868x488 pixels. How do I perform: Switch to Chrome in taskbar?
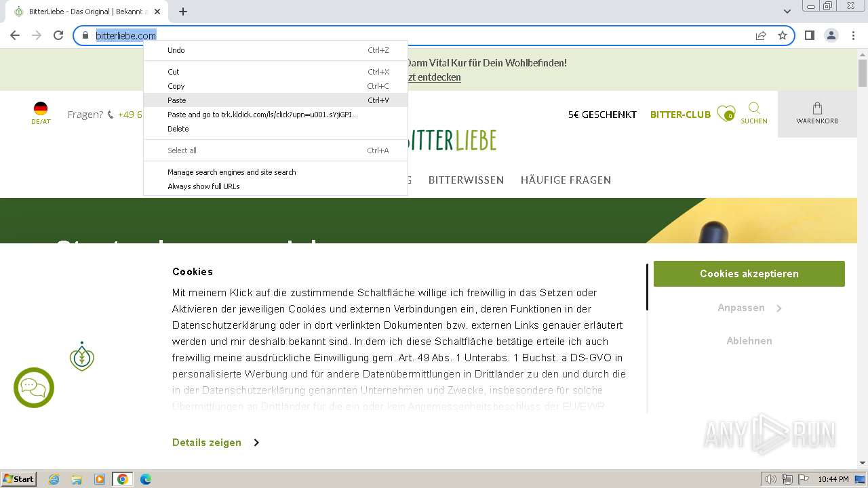[123, 479]
